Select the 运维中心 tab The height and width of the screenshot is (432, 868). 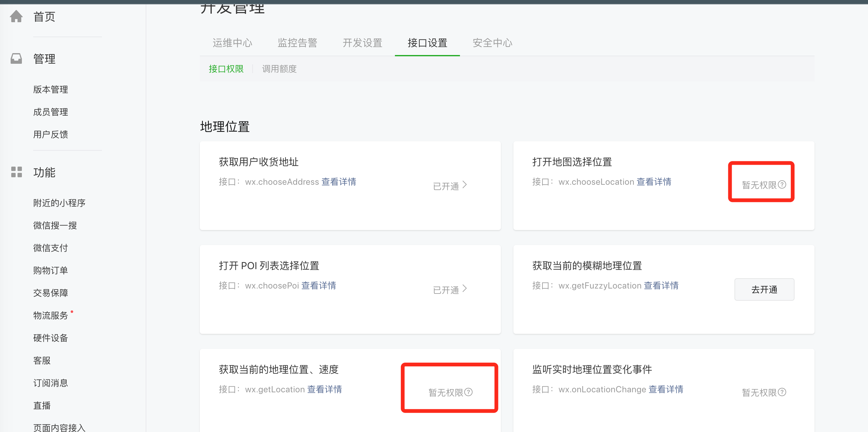coord(232,43)
